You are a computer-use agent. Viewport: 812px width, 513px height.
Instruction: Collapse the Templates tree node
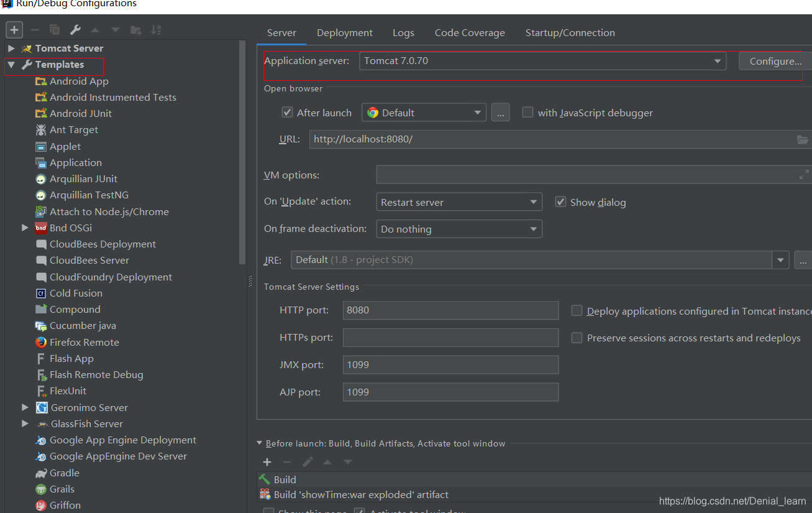click(11, 65)
